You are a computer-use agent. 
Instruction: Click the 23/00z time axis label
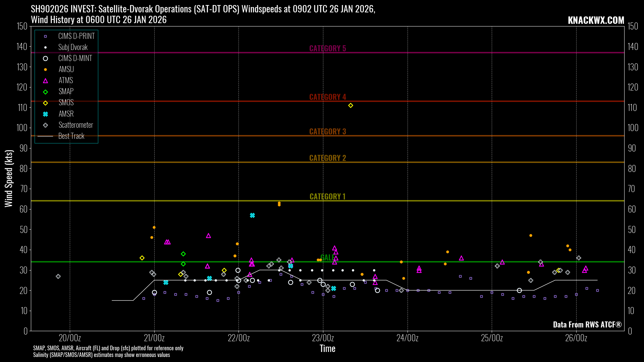(323, 338)
